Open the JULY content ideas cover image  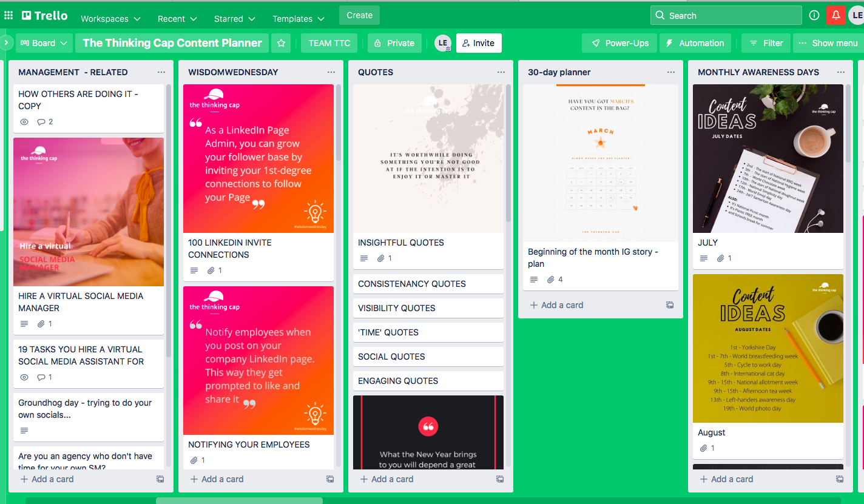click(768, 158)
